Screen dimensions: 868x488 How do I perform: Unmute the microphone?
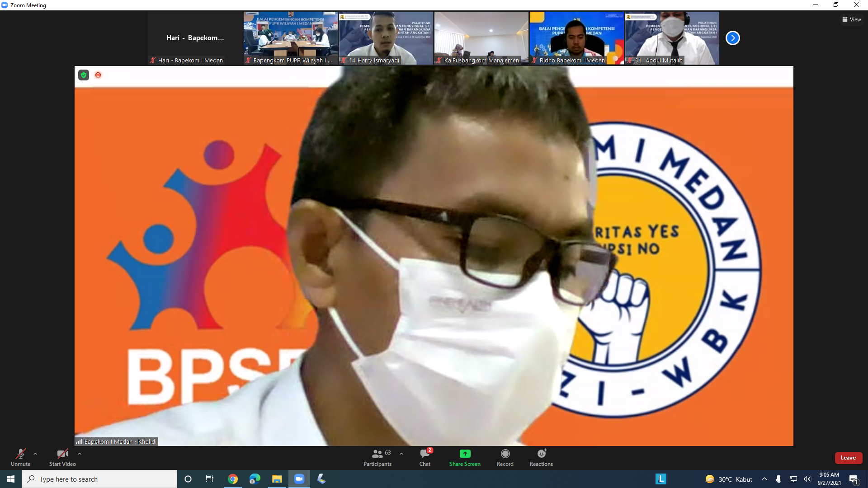tap(20, 457)
